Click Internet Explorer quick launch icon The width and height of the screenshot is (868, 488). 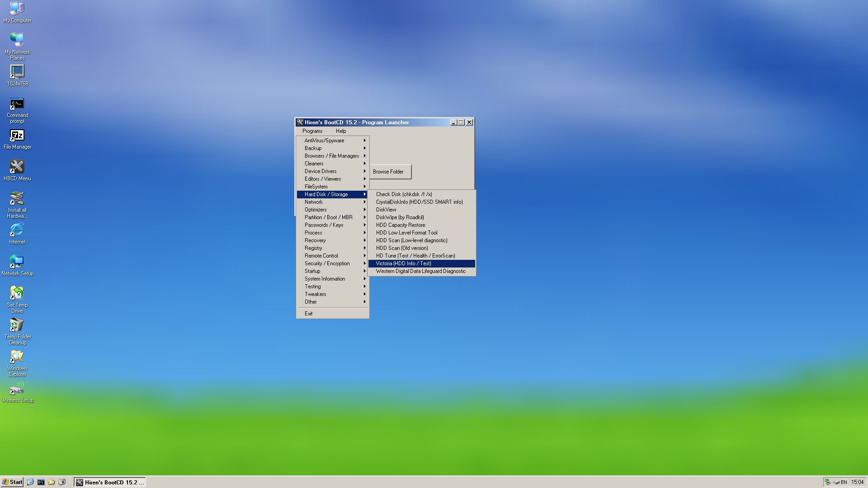(30, 482)
